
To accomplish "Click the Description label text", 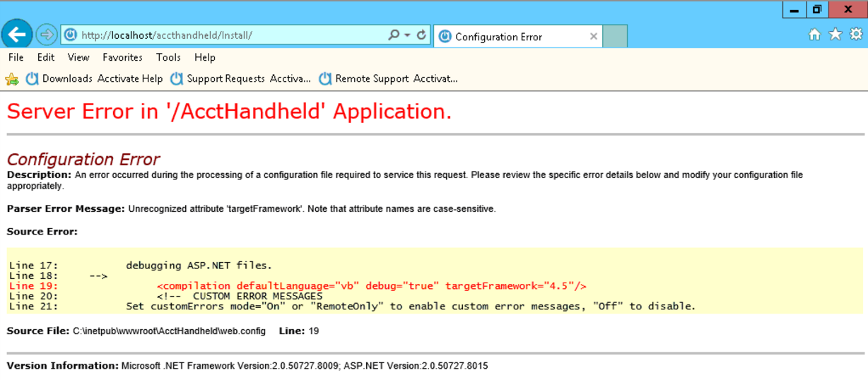I will [x=39, y=175].
